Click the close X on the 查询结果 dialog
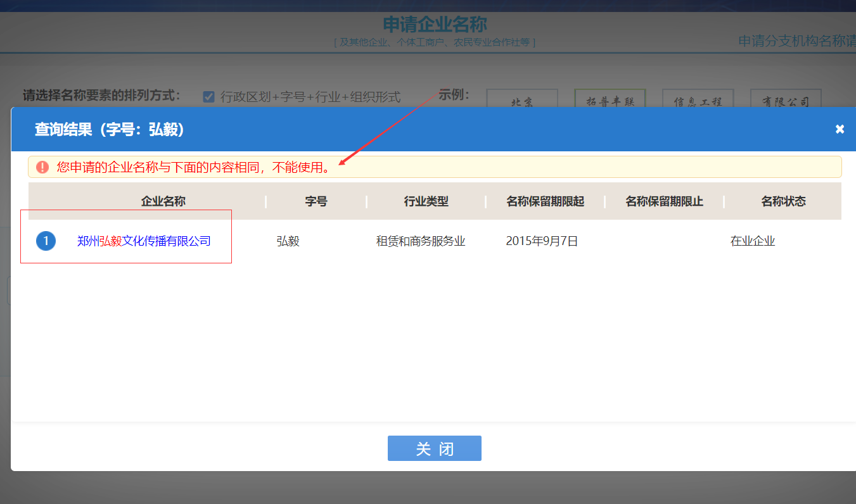The height and width of the screenshot is (504, 856). (840, 129)
